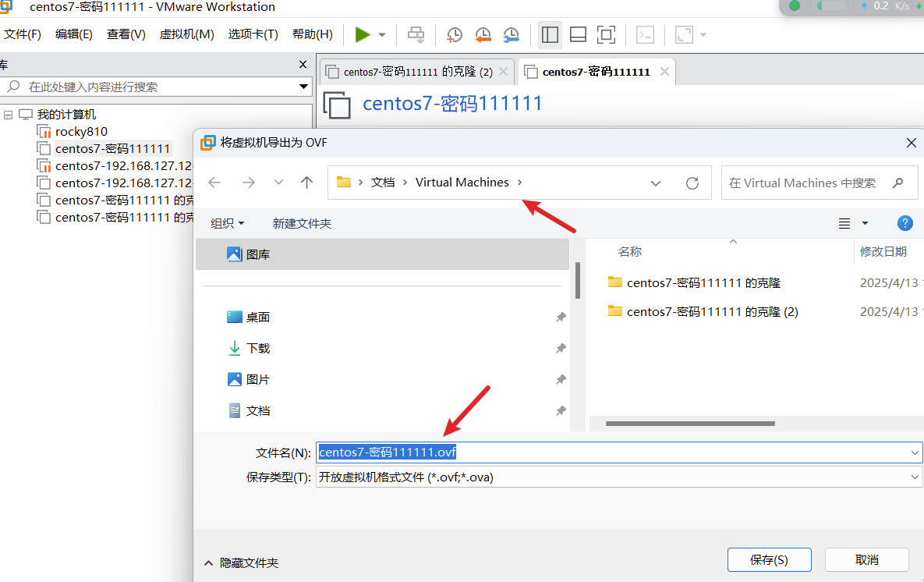This screenshot has height=582, width=924.
Task: Click the dialog forward navigation arrow
Action: [249, 183]
